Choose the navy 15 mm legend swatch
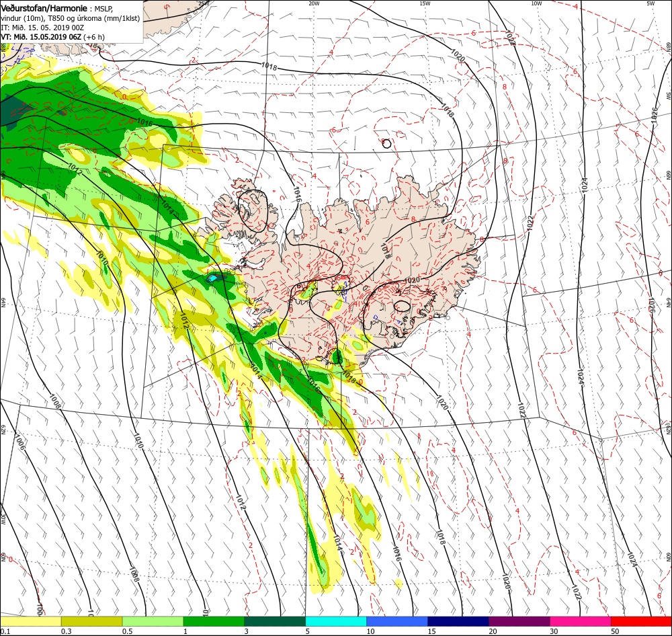 click(x=458, y=621)
